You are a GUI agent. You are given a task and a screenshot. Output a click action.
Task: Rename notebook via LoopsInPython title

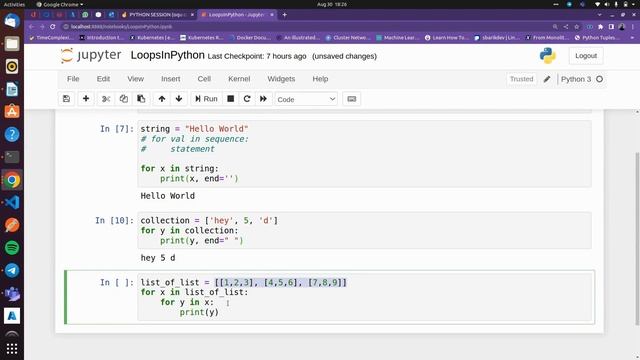(x=167, y=55)
